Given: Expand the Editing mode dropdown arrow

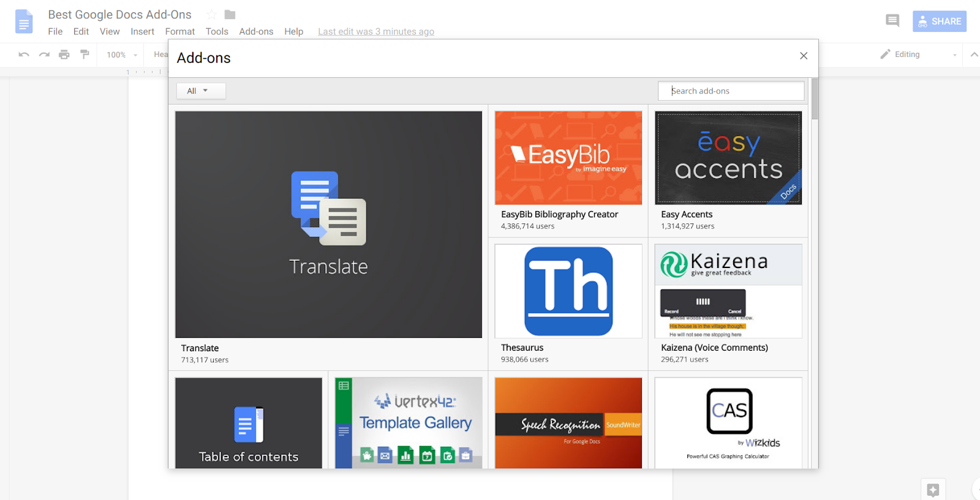Looking at the screenshot, I should point(954,55).
